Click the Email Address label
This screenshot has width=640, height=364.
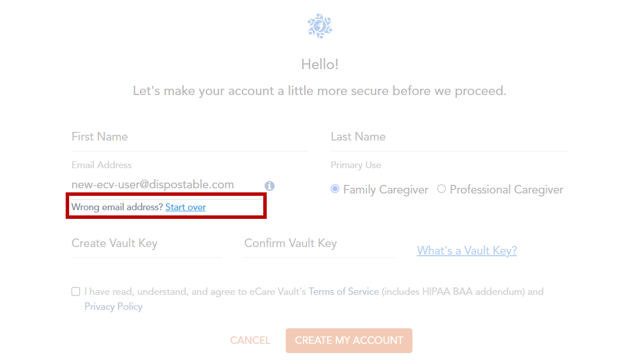pos(101,165)
